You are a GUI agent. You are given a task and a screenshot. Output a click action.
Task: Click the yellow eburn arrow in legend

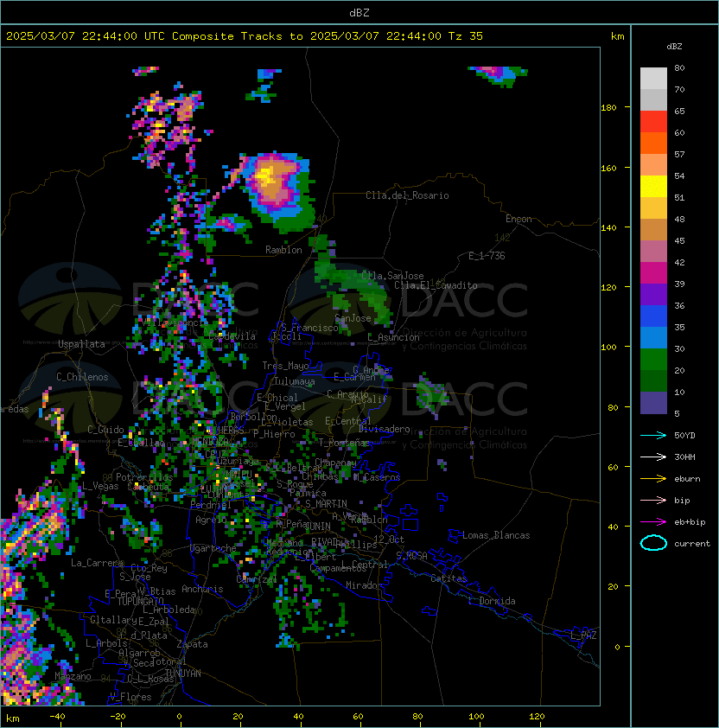(x=653, y=479)
